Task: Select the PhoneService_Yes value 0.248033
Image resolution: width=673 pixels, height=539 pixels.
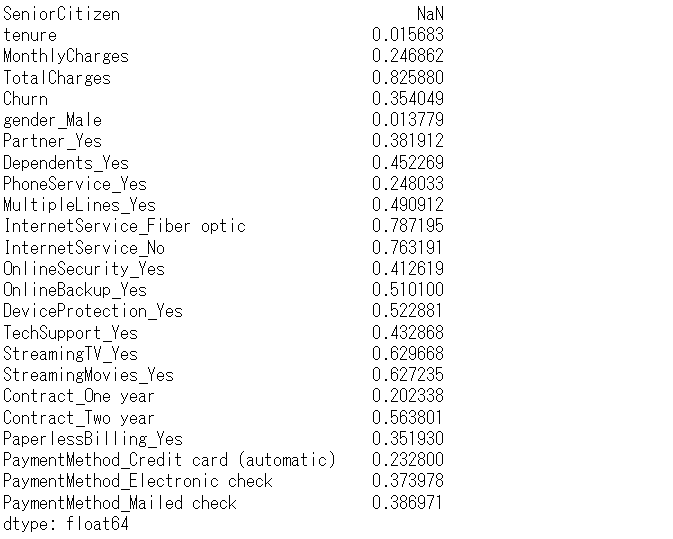Action: (x=408, y=184)
